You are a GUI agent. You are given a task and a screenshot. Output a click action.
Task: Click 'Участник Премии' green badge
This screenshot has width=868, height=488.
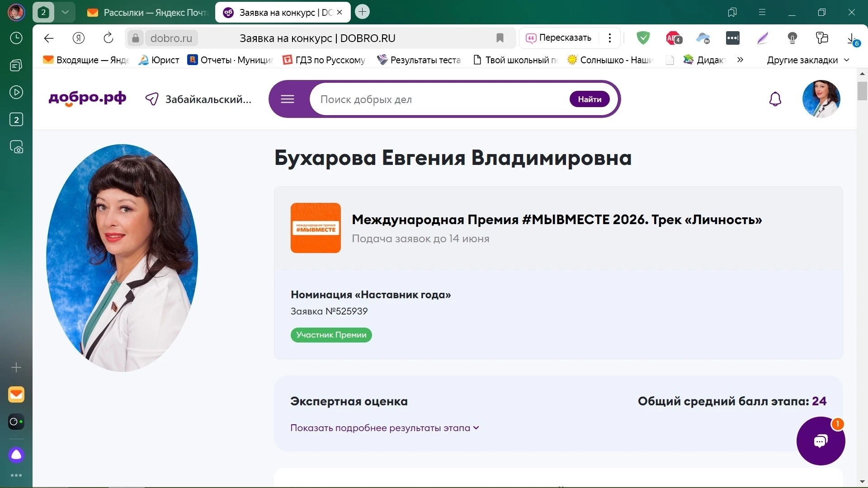pyautogui.click(x=331, y=335)
